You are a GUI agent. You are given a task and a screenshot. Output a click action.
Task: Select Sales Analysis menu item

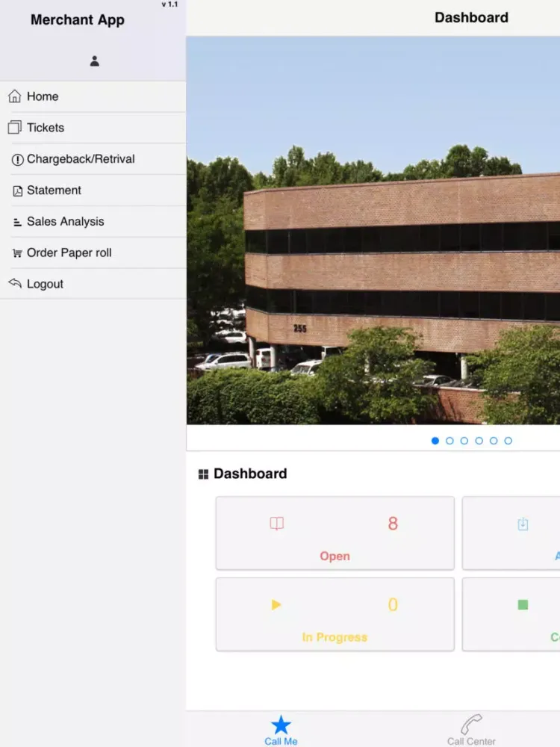93,222
